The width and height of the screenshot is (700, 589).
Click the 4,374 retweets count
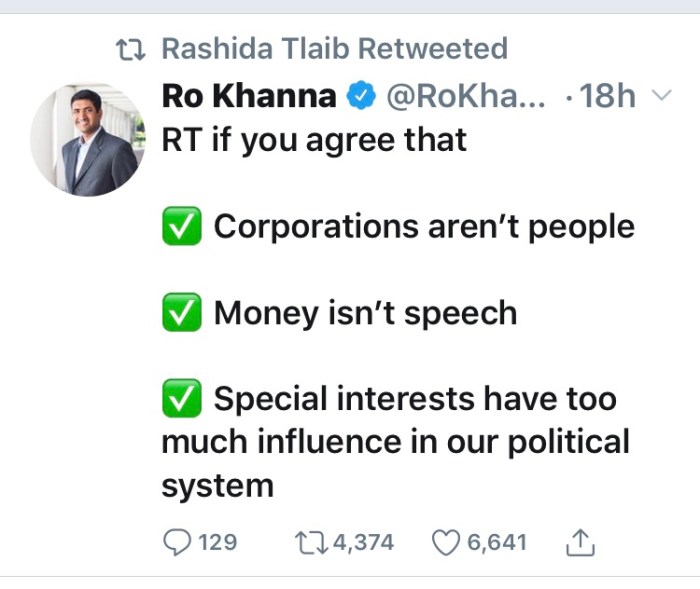coord(361,542)
